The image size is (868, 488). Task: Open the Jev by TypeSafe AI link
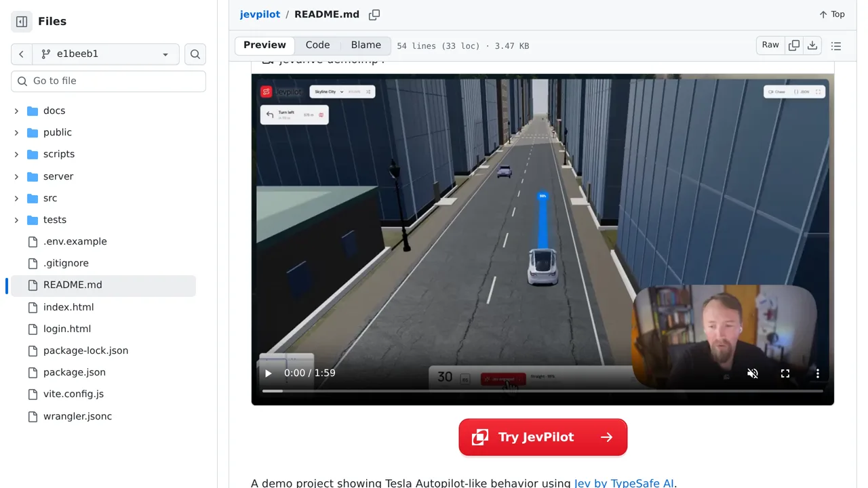624,483
